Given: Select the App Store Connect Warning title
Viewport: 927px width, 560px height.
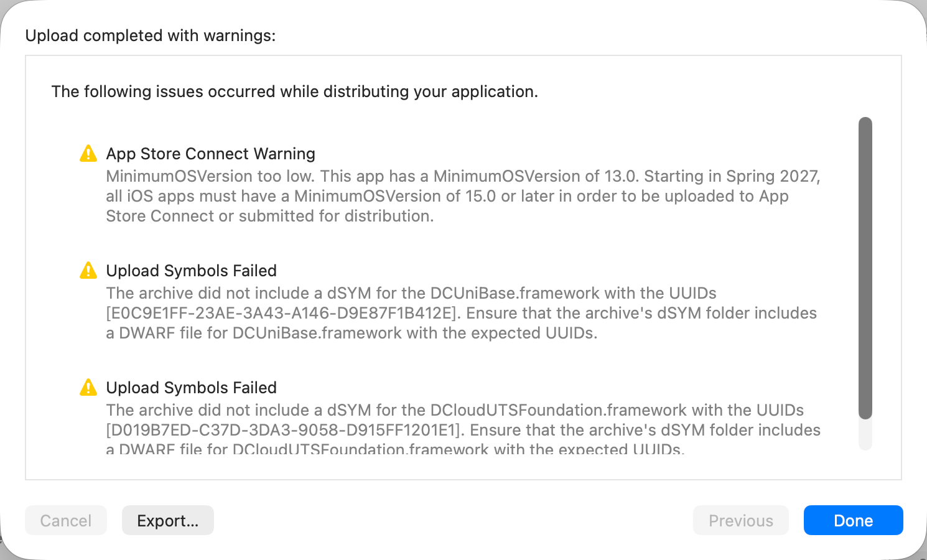Looking at the screenshot, I should coord(211,154).
